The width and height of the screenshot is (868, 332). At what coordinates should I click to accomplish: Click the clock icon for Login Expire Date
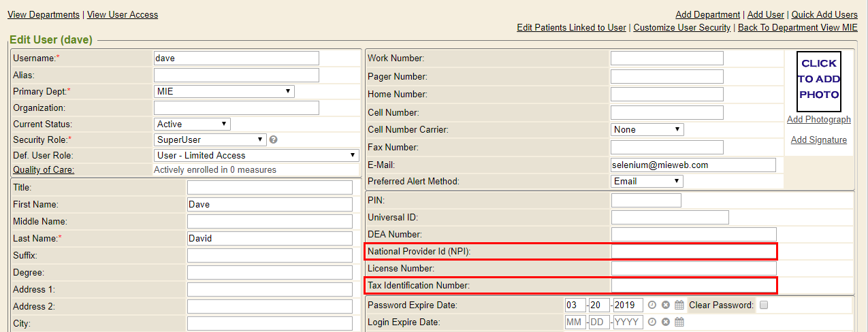click(652, 322)
